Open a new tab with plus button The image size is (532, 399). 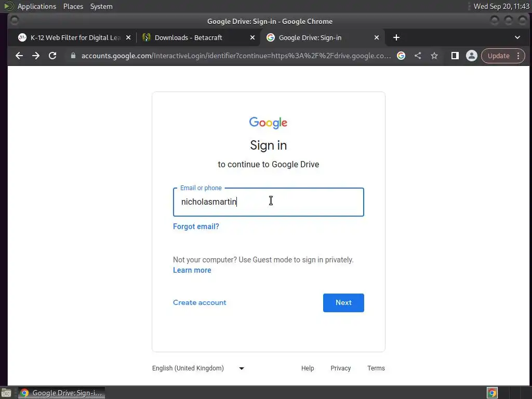coord(396,37)
